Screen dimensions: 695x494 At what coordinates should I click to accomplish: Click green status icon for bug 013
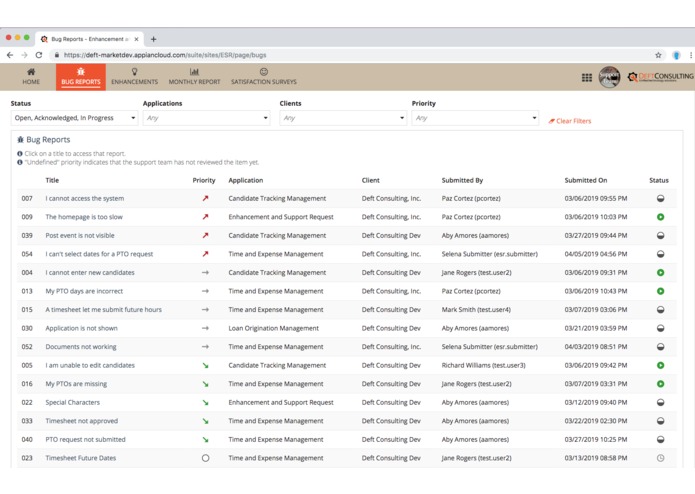click(x=660, y=292)
